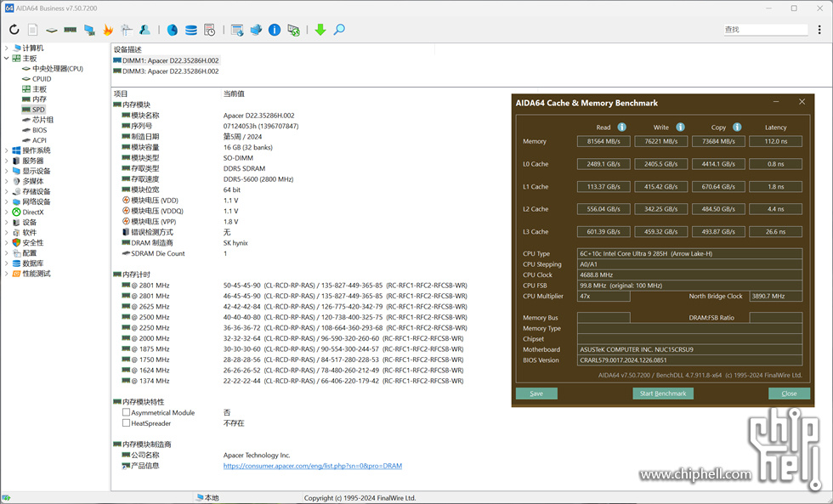Screen dimensions: 833x504
Task: Expand the 服务器 tree node
Action: (x=7, y=161)
